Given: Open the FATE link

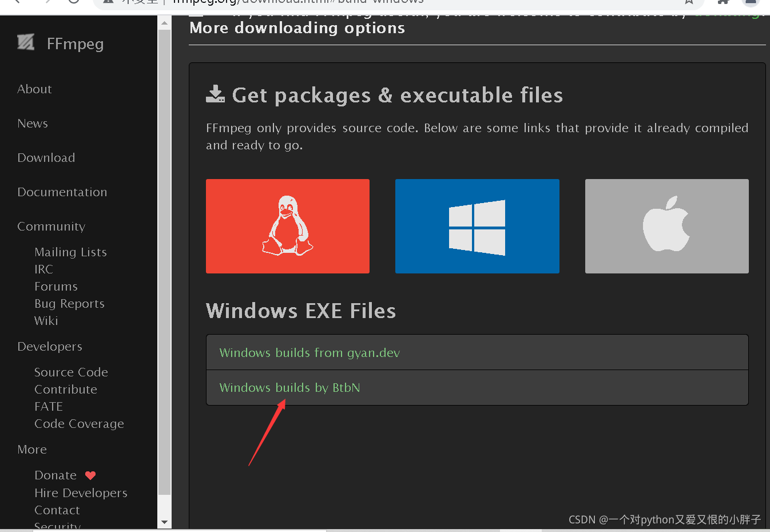Looking at the screenshot, I should (x=49, y=407).
